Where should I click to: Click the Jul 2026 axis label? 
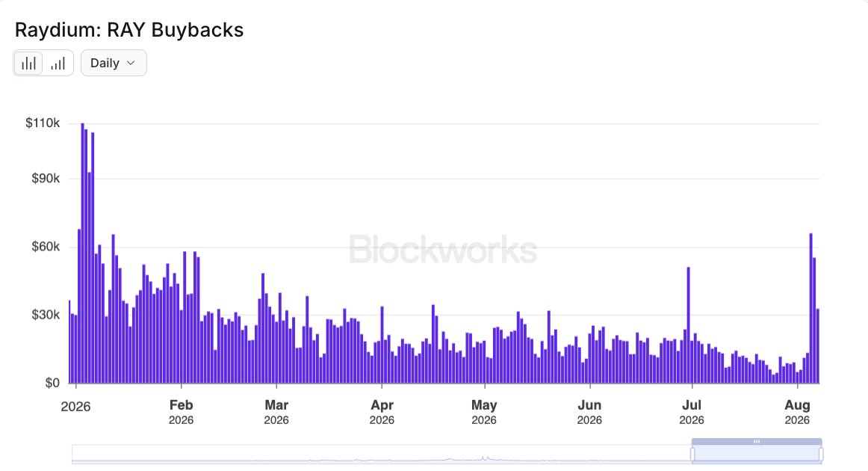point(692,412)
